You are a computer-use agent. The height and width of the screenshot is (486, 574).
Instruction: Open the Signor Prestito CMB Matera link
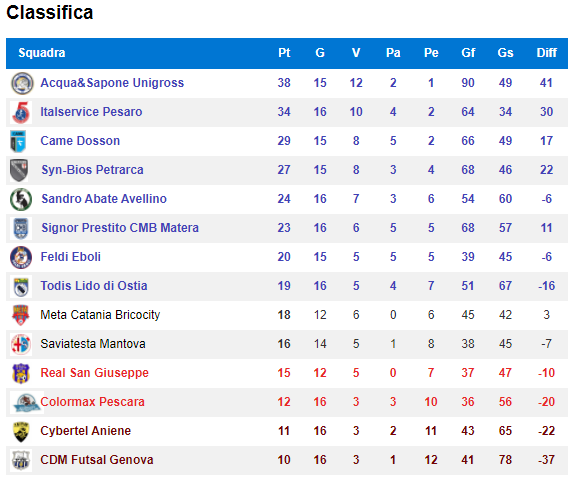pos(120,228)
